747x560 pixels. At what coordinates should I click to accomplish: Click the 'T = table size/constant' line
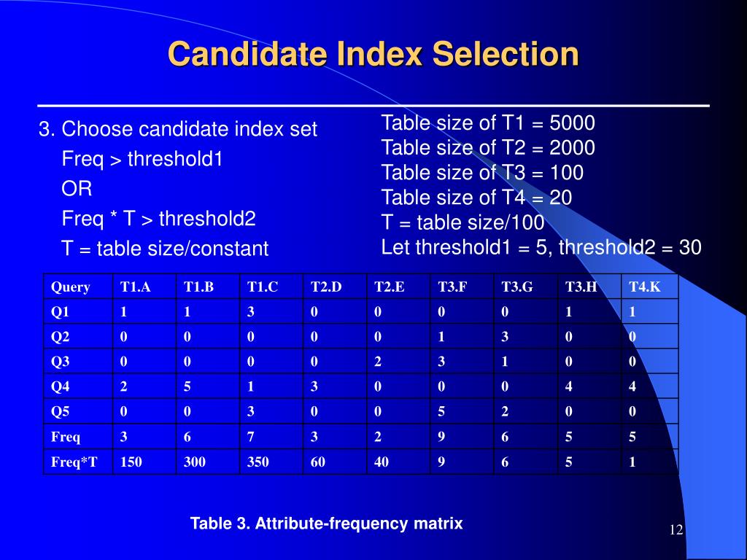click(165, 249)
